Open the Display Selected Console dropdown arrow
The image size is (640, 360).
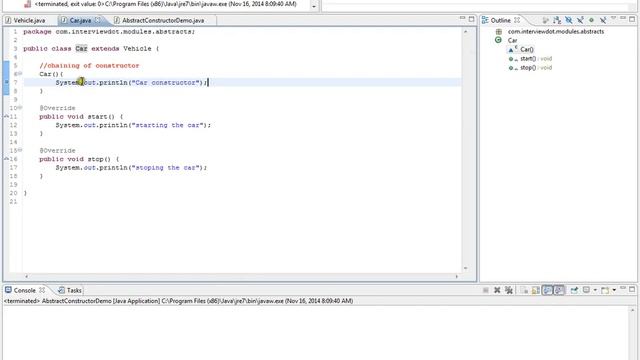pos(595,290)
